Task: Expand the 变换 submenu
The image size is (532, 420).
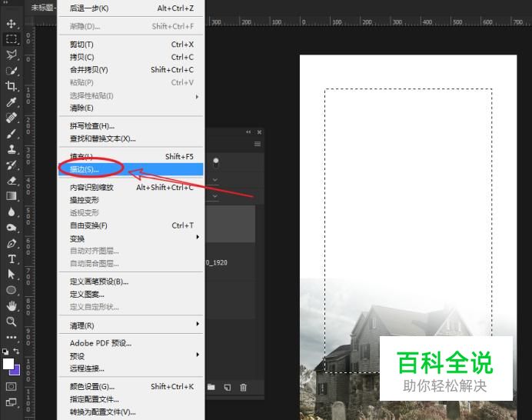Action: tap(131, 238)
